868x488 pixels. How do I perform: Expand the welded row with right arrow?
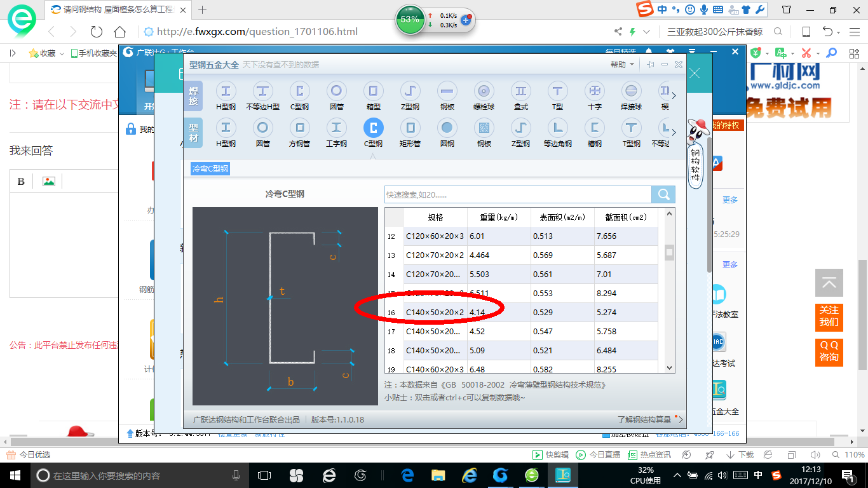(x=674, y=96)
